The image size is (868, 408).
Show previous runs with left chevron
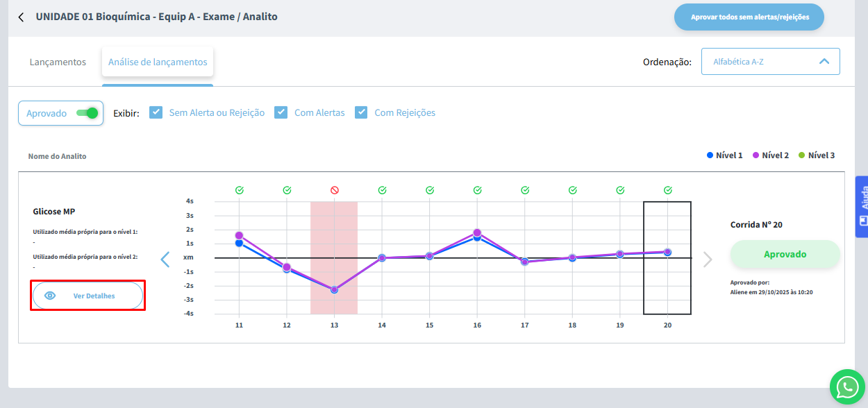[165, 260]
